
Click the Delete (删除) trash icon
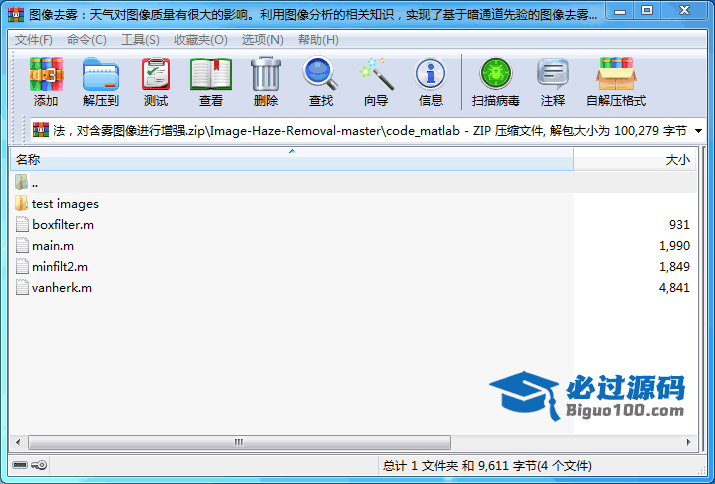266,74
